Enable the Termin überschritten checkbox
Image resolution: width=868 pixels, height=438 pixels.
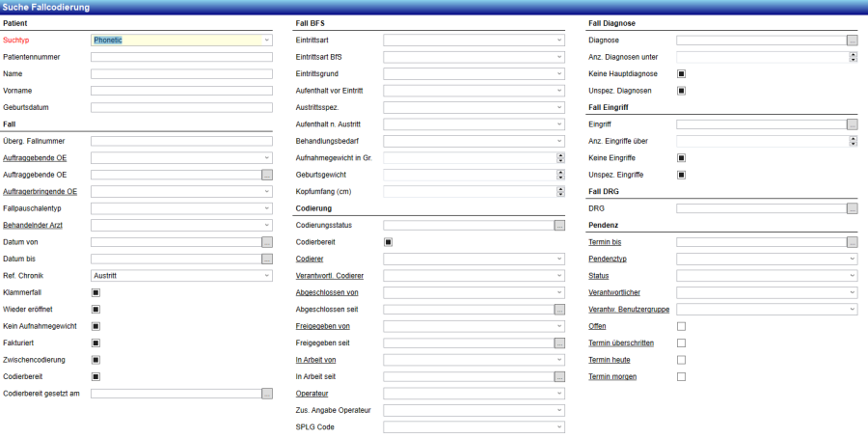pyautogui.click(x=682, y=343)
